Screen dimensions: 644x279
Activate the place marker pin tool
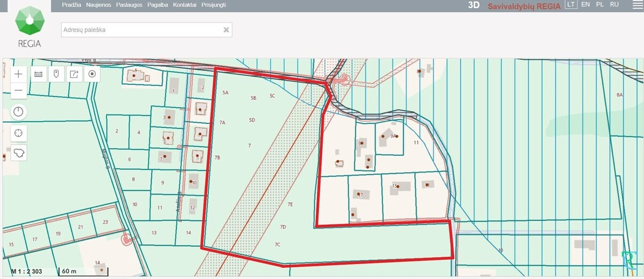(x=56, y=74)
